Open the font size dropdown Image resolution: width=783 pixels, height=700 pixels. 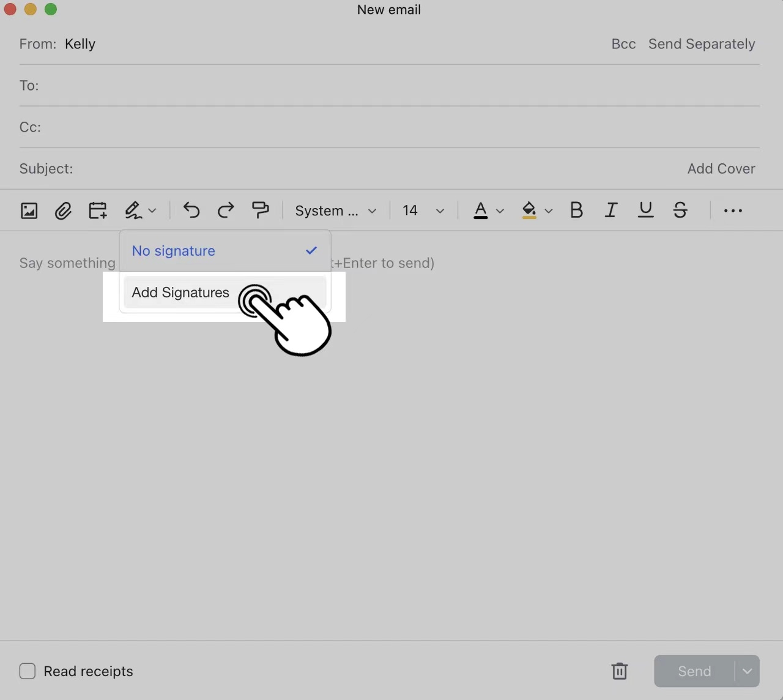422,210
